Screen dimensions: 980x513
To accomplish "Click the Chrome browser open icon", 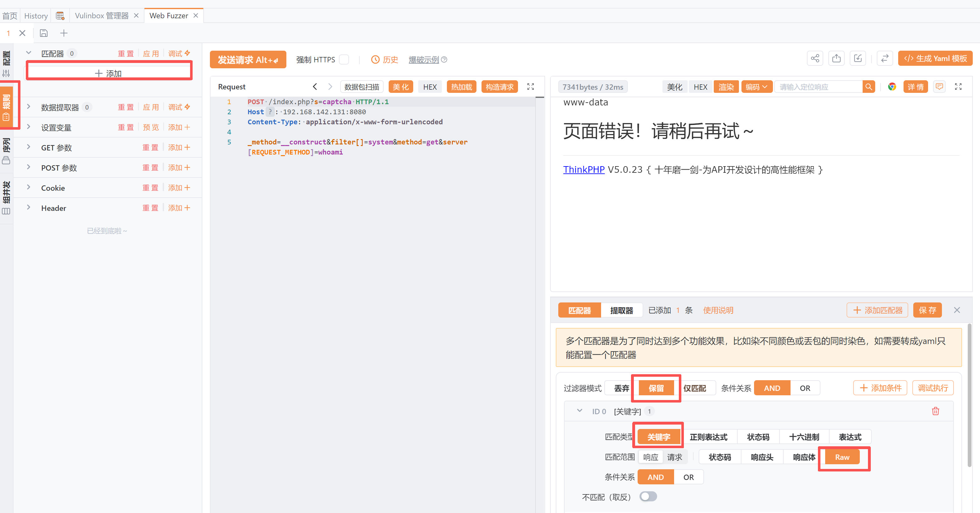I will [892, 87].
